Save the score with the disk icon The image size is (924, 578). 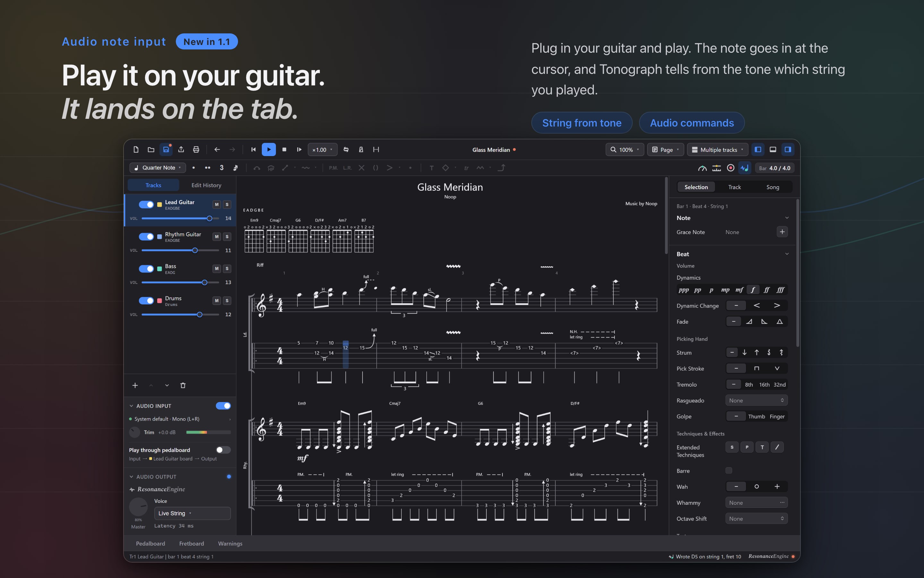click(x=166, y=149)
